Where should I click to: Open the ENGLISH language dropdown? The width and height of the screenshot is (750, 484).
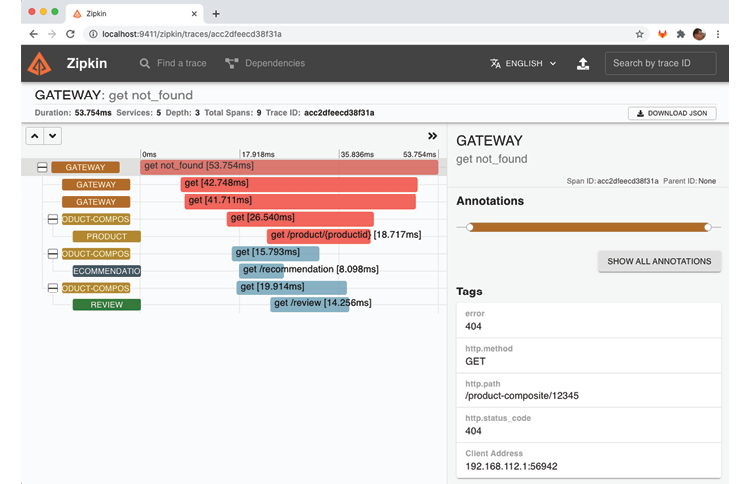point(523,63)
